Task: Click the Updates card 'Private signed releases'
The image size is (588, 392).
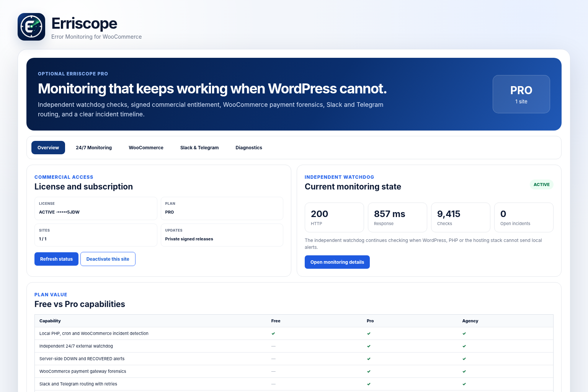Action: 222,235
